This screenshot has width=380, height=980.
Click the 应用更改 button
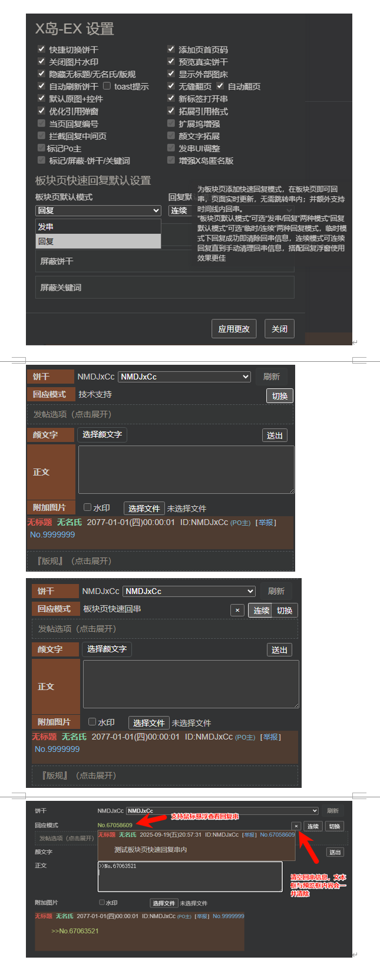pos(234,329)
